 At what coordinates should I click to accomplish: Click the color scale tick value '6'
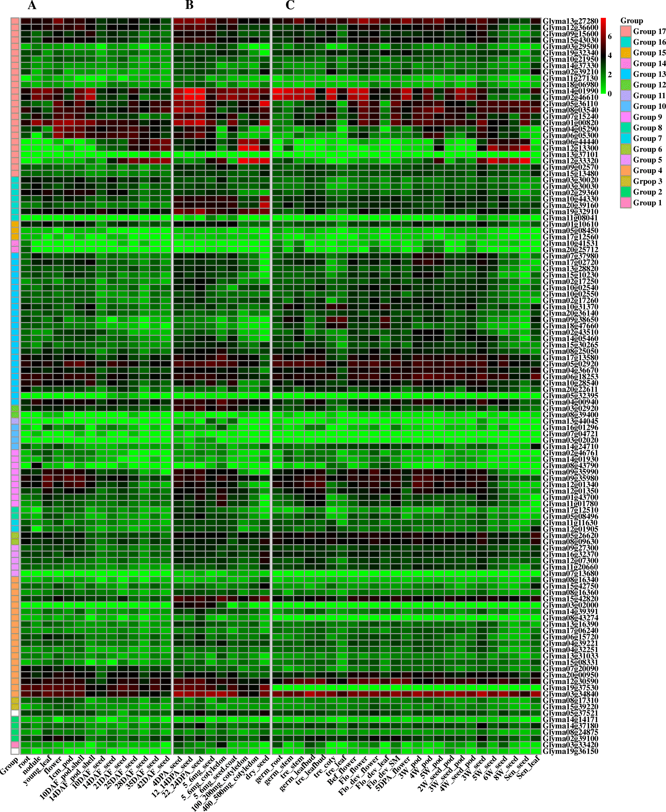click(610, 36)
